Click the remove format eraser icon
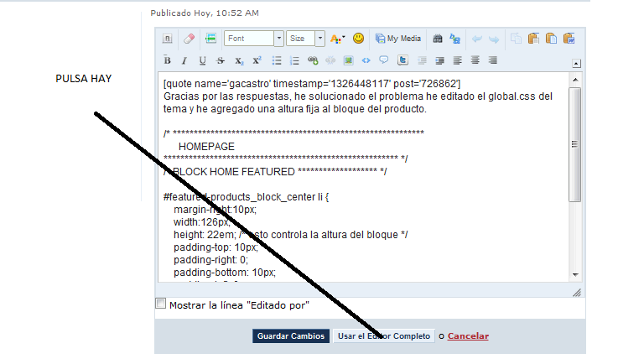 [x=189, y=39]
